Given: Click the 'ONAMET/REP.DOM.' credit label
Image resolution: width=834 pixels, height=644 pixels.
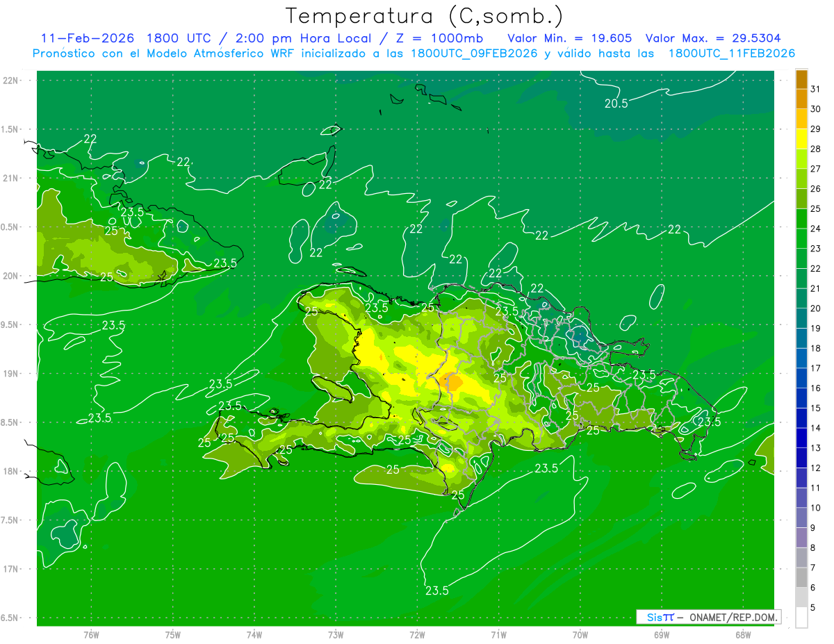Looking at the screenshot, I should (x=733, y=617).
